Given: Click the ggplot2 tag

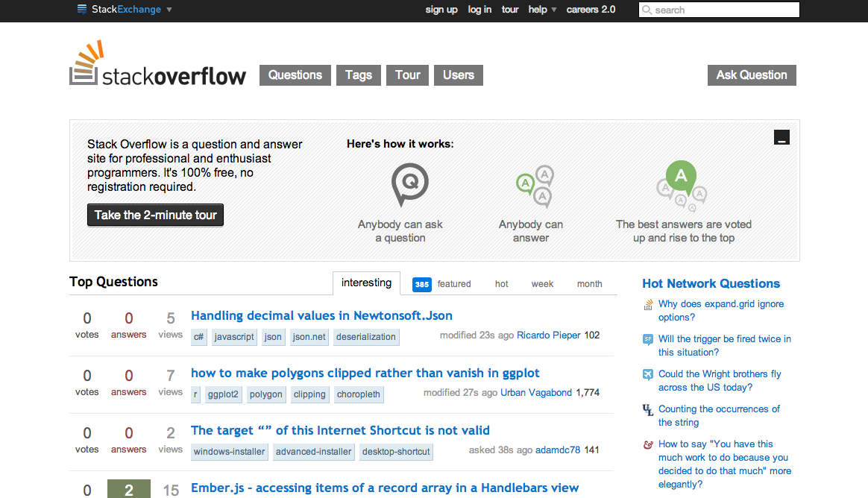Looking at the screenshot, I should coord(223,394).
